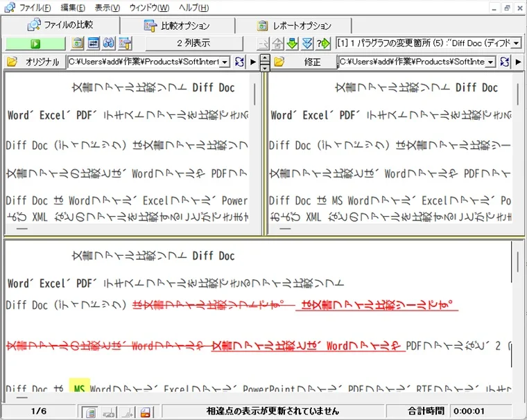Image resolution: width=527 pixels, height=420 pixels.
Task: Click the green next difference down arrow
Action: [293, 44]
